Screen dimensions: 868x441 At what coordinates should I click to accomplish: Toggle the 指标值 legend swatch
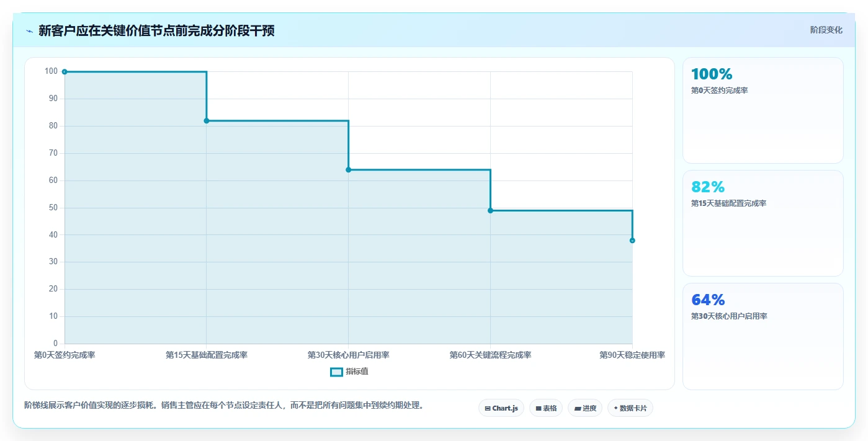coord(336,372)
